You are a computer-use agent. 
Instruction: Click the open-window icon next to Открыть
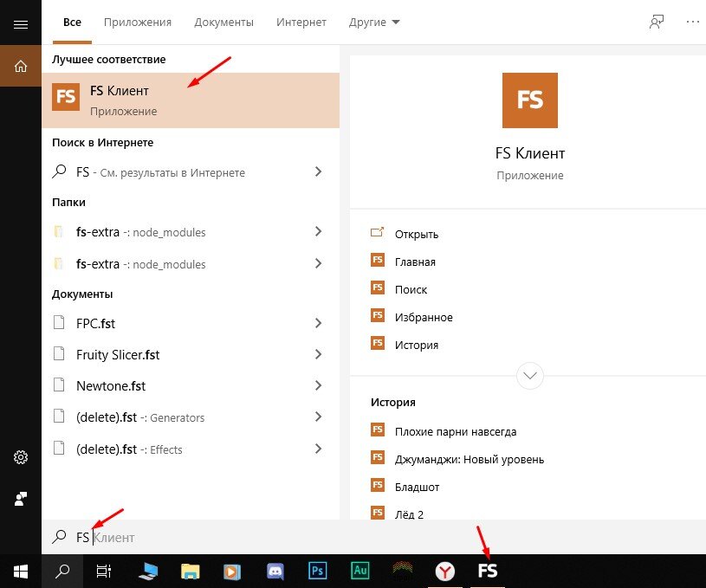tap(377, 232)
